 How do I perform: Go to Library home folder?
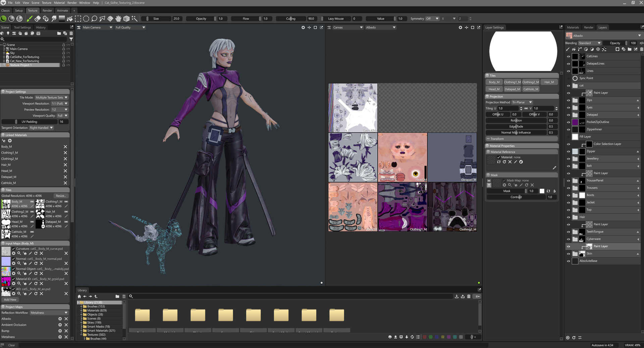coord(79,296)
